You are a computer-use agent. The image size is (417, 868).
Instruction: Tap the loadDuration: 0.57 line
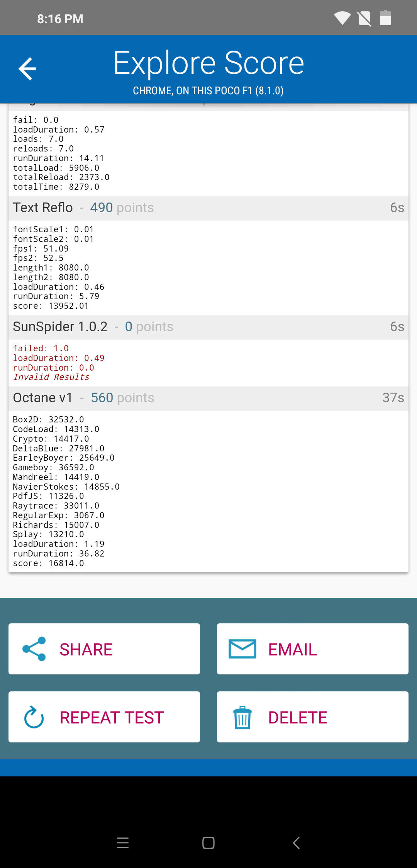point(59,130)
